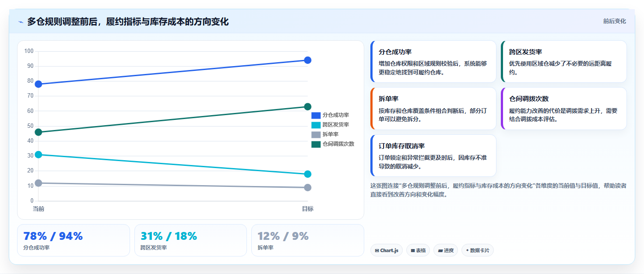Click the header title 多仓规则调整前后
644x274 pixels.
(x=62, y=21)
